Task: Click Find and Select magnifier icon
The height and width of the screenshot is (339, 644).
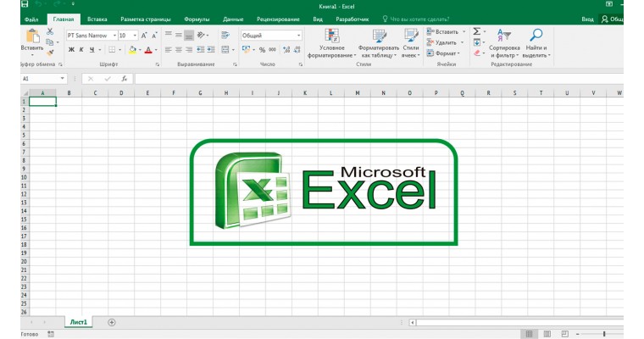Action: 536,36
